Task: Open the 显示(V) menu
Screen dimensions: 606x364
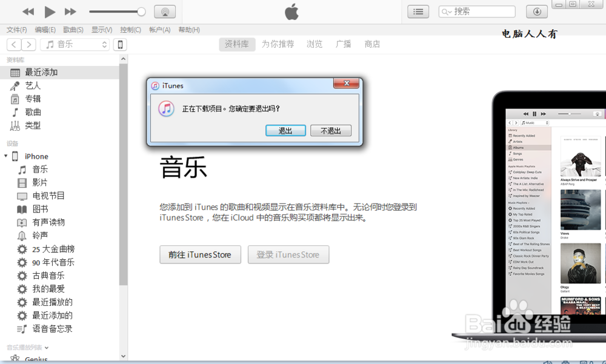Action: (102, 30)
